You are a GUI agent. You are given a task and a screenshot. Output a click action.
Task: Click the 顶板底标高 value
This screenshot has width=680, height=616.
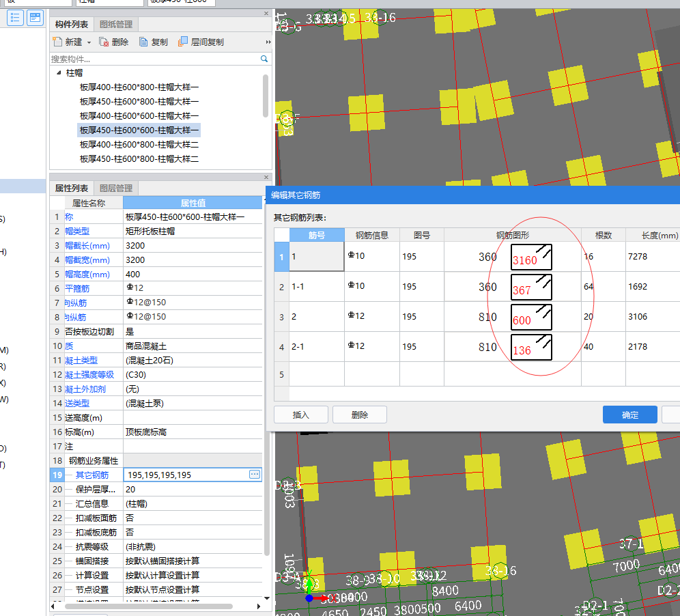pos(193,432)
